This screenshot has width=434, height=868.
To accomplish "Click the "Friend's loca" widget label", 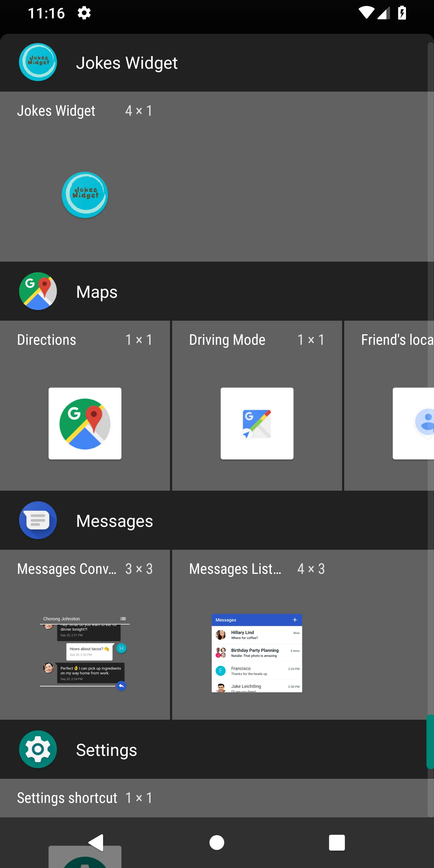I will (398, 340).
